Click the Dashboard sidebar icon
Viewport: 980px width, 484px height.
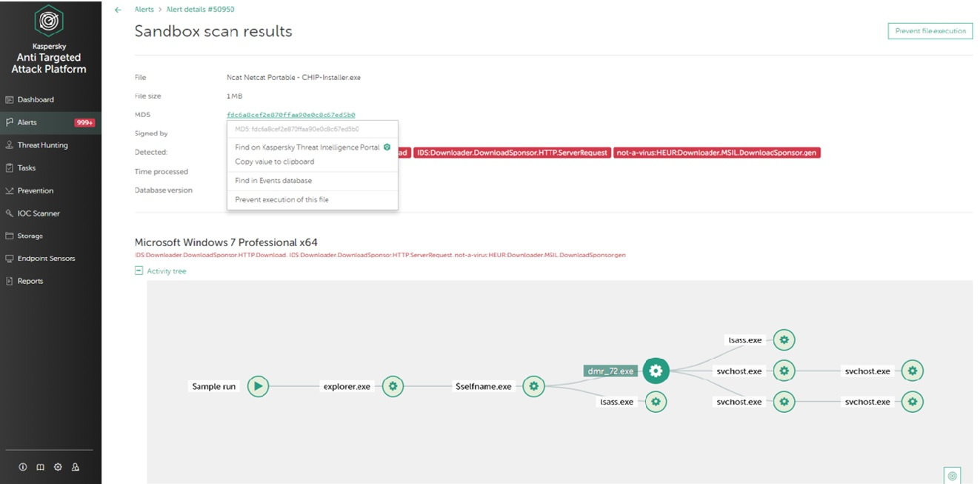(10, 99)
